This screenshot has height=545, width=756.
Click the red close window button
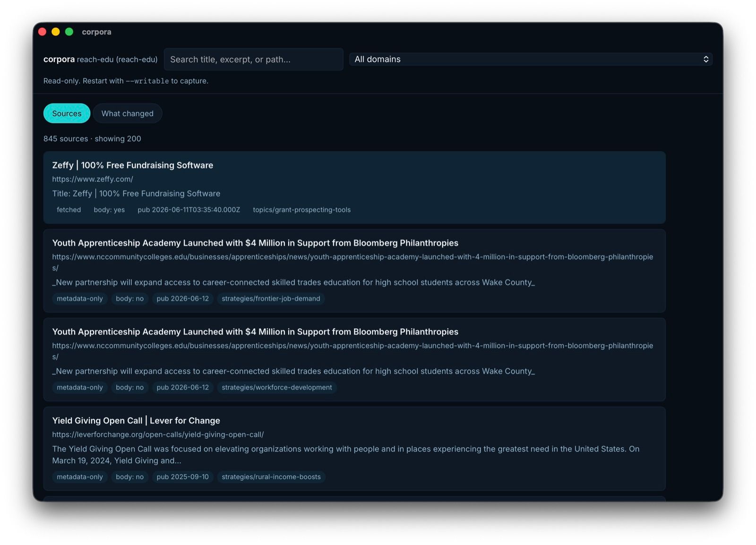coord(42,32)
